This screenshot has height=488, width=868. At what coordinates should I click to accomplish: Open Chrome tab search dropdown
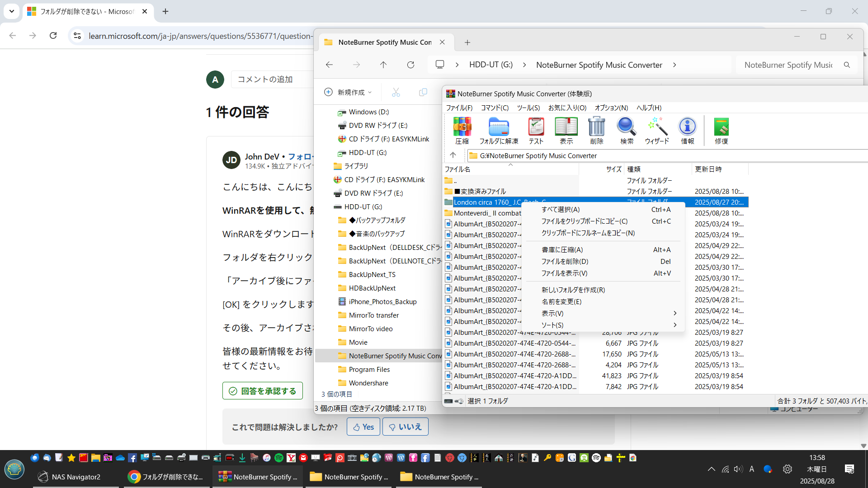point(11,11)
